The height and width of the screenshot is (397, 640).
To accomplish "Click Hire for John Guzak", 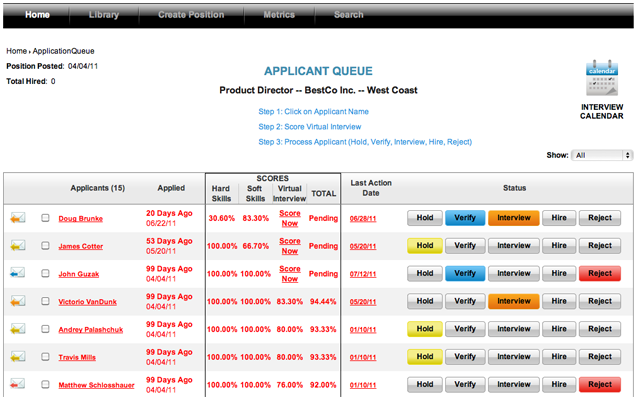I will point(559,273).
